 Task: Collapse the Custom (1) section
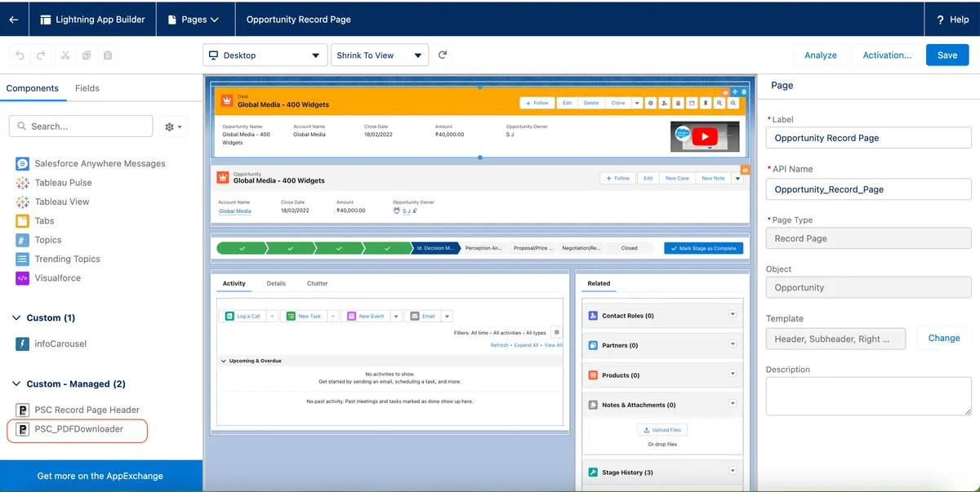tap(17, 317)
